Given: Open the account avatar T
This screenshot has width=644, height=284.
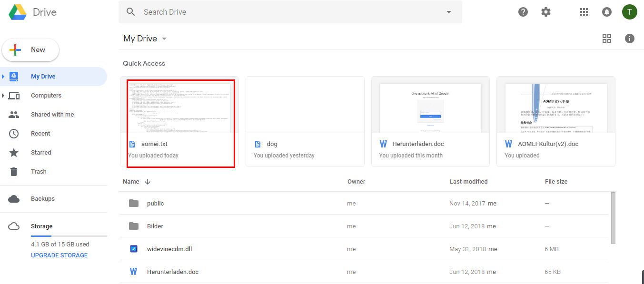Looking at the screenshot, I should tap(630, 12).
